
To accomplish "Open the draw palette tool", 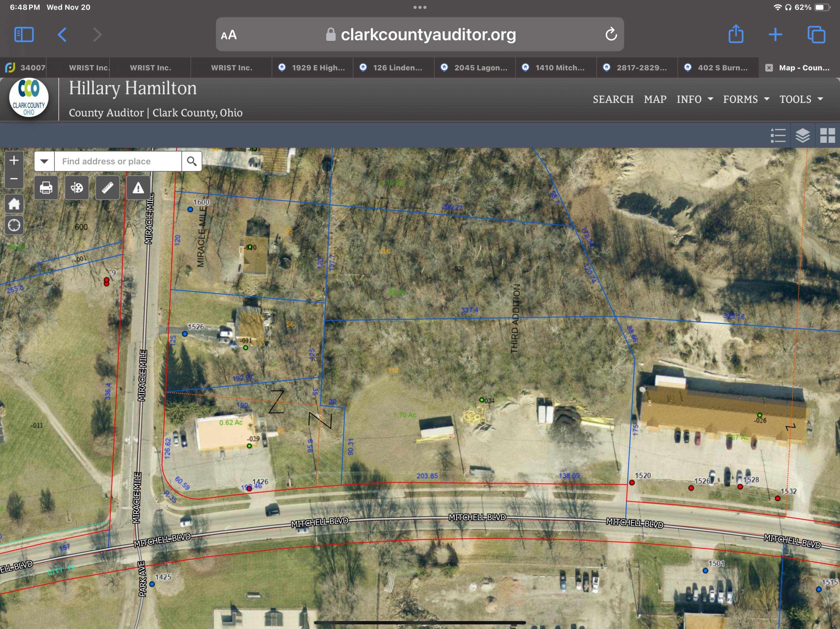I will pos(77,187).
